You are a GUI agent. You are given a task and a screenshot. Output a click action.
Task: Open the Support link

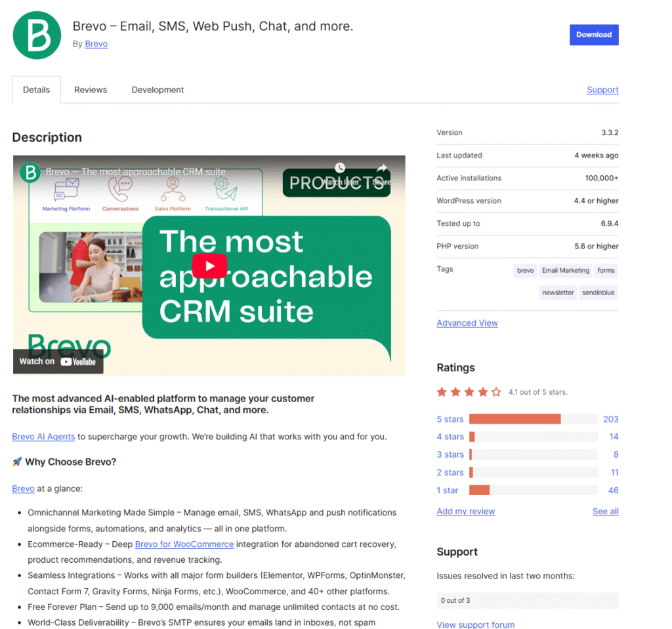click(x=602, y=89)
